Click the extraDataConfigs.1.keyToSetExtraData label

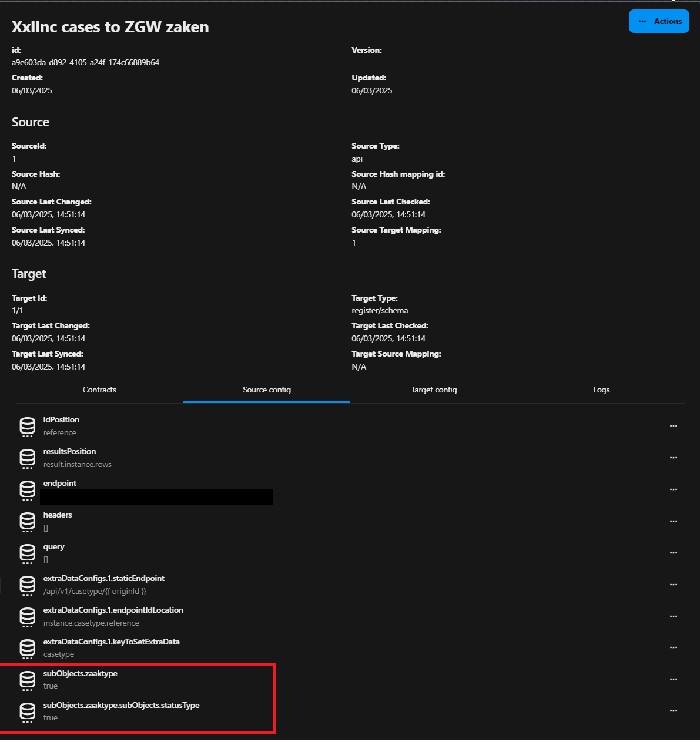tap(112, 642)
